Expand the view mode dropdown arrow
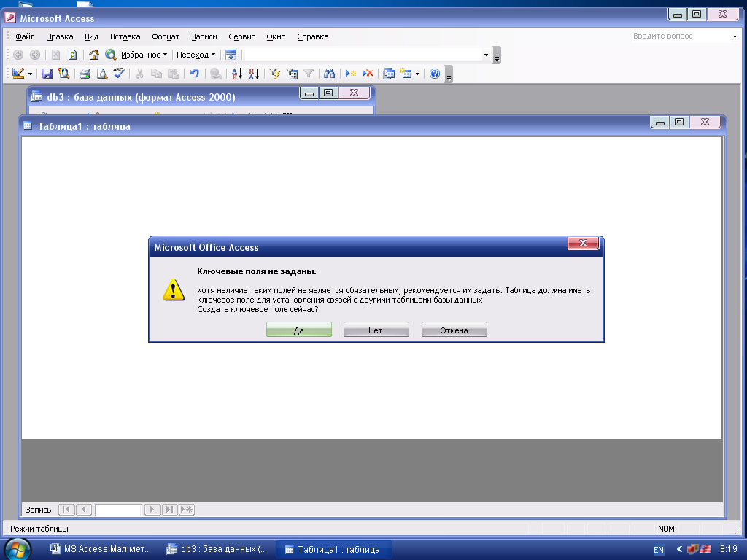Screen dimensions: 747x560 [x=30, y=74]
